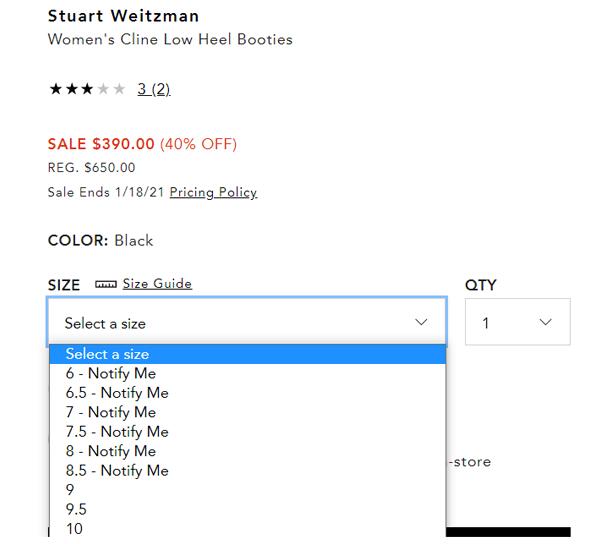Click the Stuart Weitzman brand name

pos(123,16)
